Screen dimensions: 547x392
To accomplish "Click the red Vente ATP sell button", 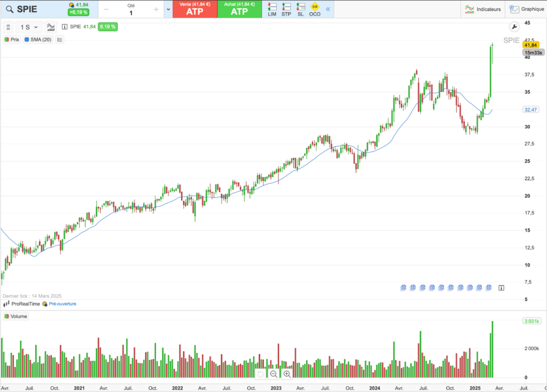I will [x=194, y=9].
